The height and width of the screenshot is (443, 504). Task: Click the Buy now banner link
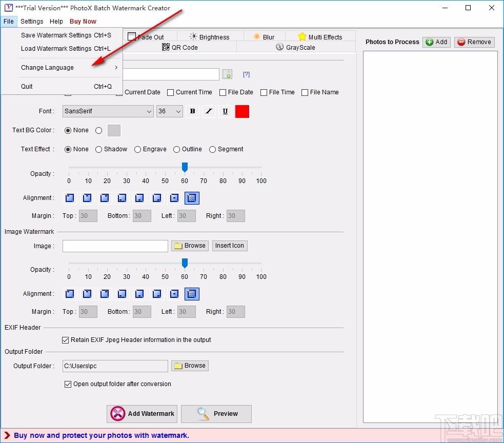101,436
